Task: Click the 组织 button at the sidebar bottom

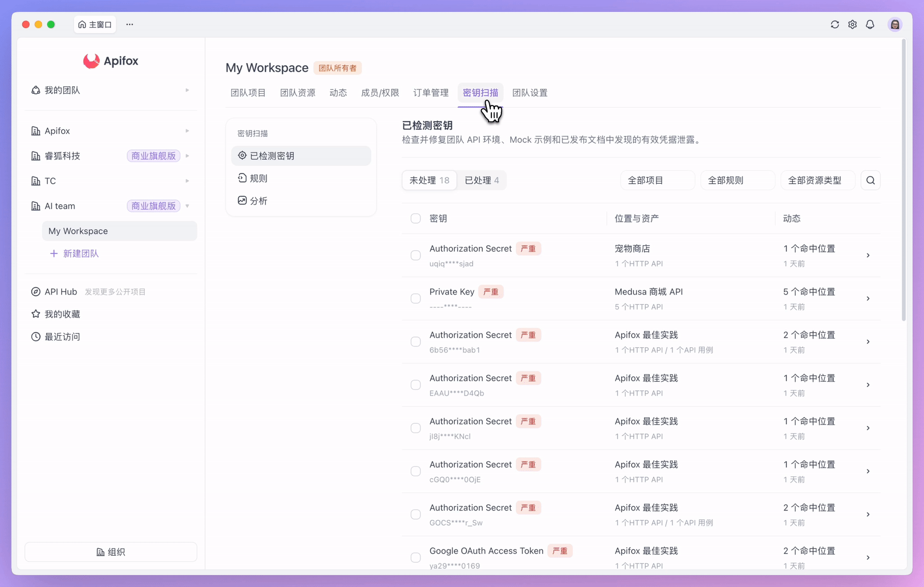Action: (111, 552)
